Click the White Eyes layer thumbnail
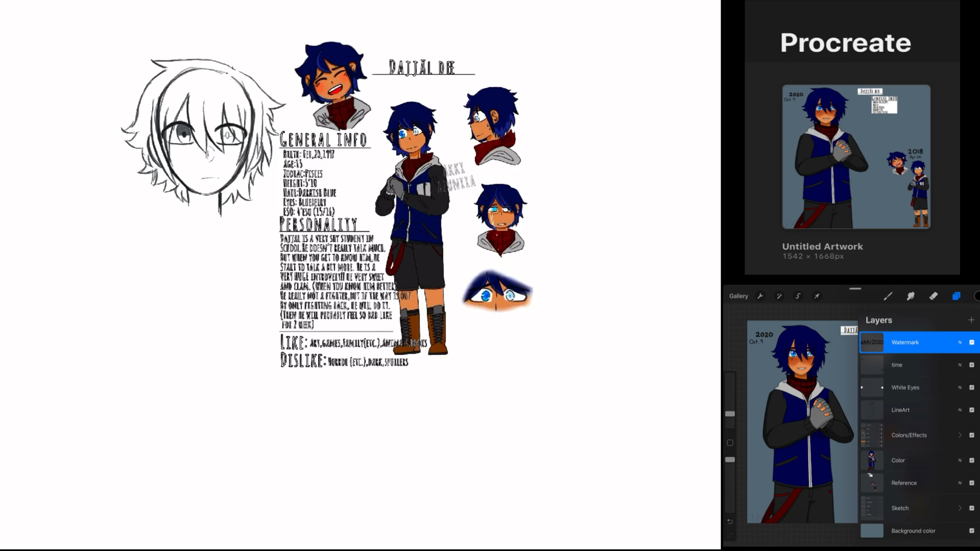The width and height of the screenshot is (980, 551). (x=872, y=387)
